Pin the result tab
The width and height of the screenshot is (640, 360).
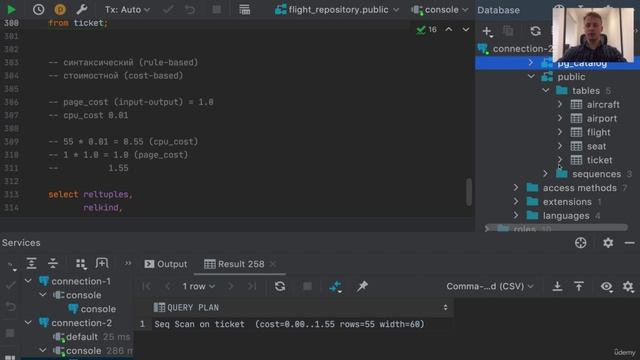[362, 286]
